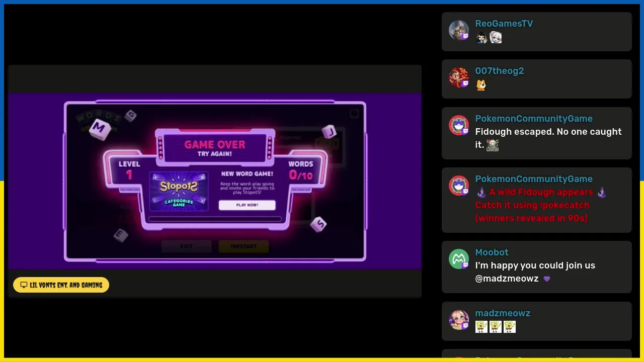Click the Moobot username
Screen dimensions: 644x362
[x=492, y=252]
